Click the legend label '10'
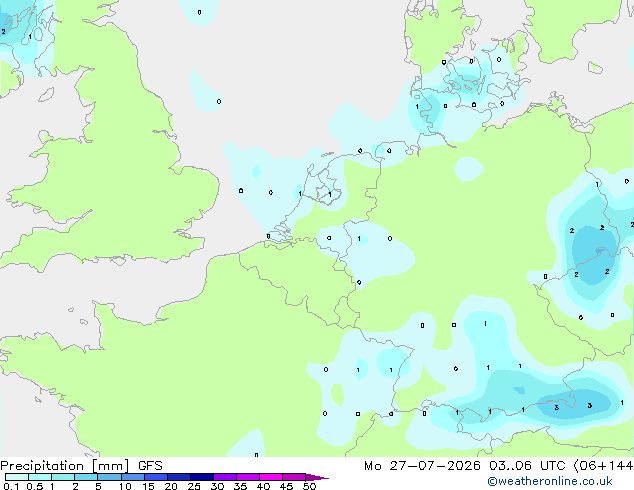The width and height of the screenshot is (634, 490). tap(125, 486)
